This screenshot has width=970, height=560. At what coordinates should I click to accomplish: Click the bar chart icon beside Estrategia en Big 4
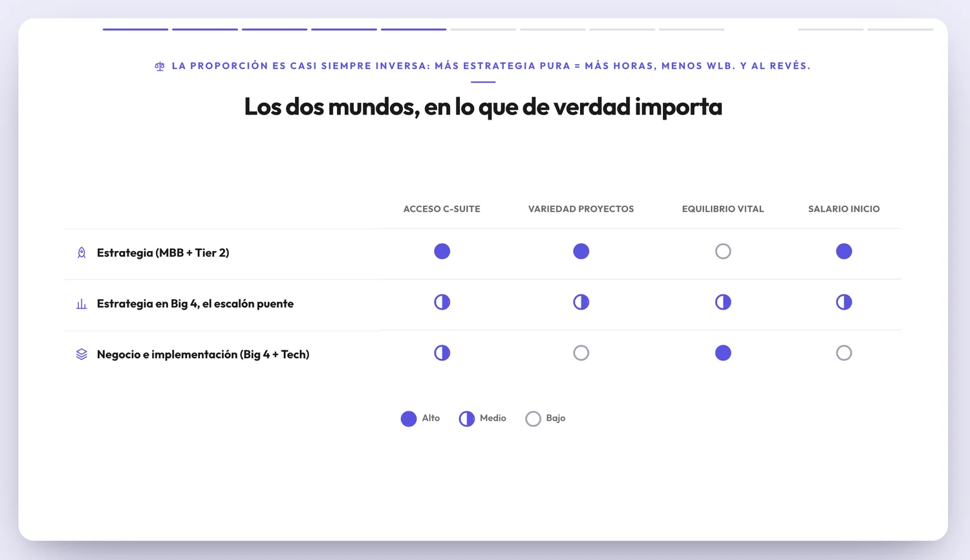[x=81, y=304]
